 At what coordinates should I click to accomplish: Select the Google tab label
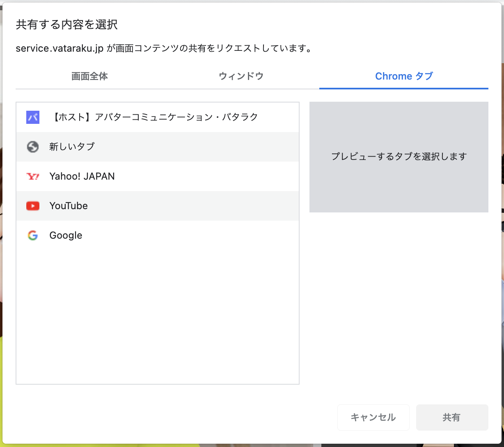(x=66, y=235)
